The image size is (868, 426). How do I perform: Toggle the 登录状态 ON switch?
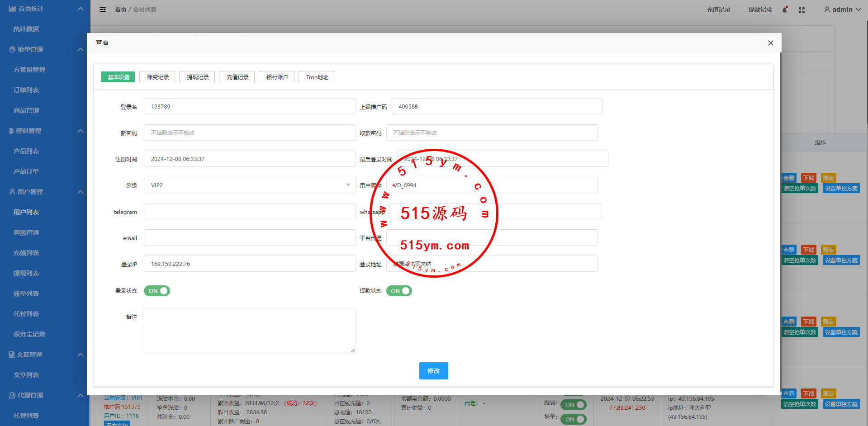pyautogui.click(x=157, y=291)
